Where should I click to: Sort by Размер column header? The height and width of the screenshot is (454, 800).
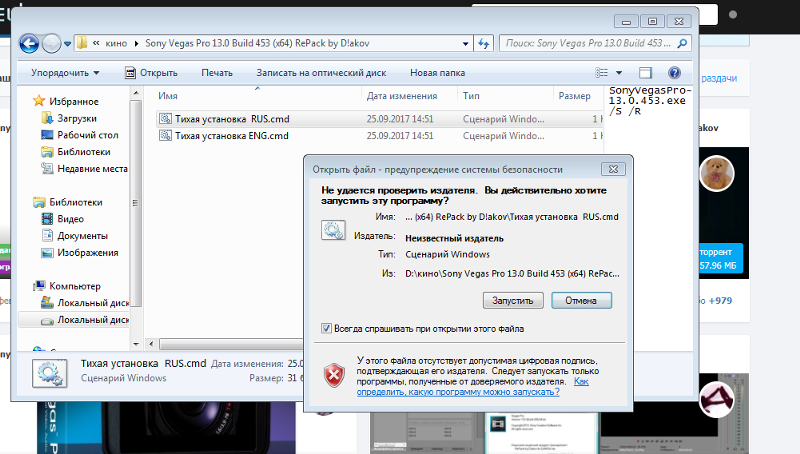pos(574,96)
